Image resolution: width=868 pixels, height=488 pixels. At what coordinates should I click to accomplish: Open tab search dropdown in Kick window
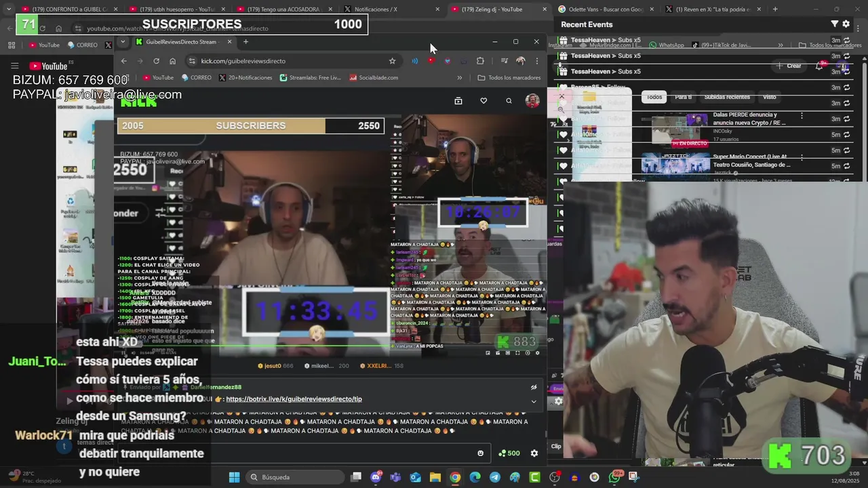[122, 42]
